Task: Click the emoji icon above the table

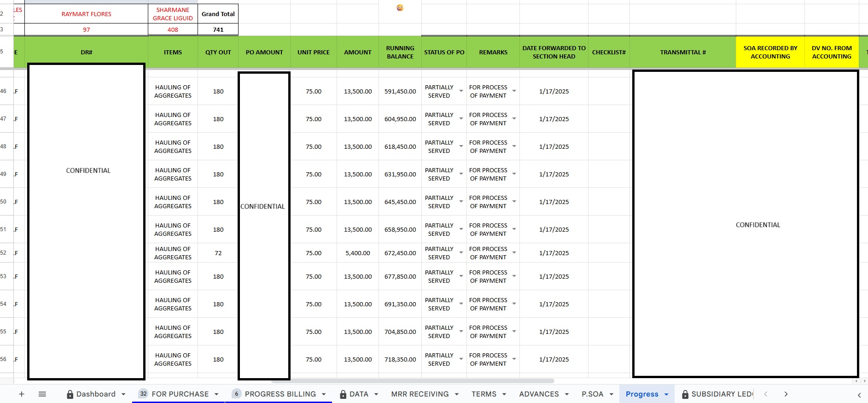Action: coord(400,7)
